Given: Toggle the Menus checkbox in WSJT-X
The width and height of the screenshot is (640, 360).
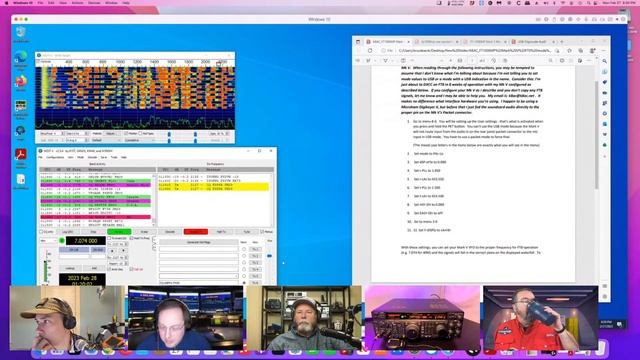Looking at the screenshot, I should click(x=267, y=232).
